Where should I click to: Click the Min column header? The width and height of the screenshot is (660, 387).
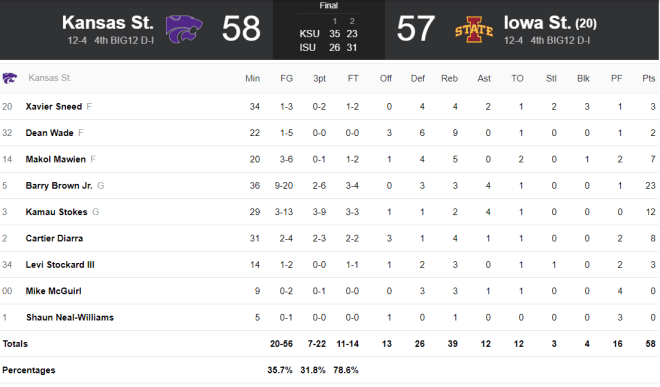click(253, 78)
